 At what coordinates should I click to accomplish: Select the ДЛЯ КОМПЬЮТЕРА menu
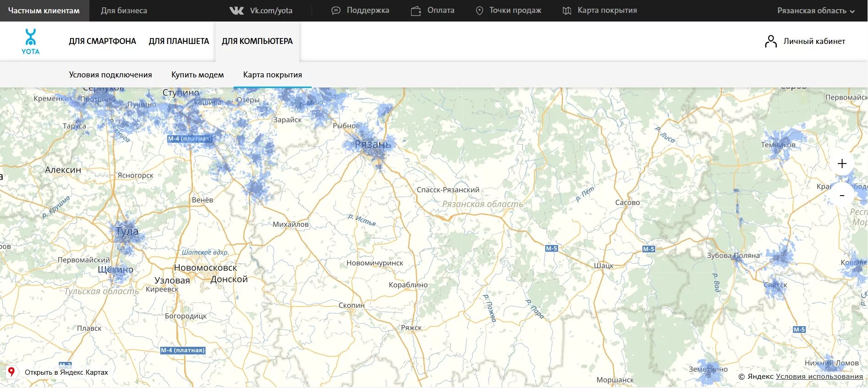point(257,41)
